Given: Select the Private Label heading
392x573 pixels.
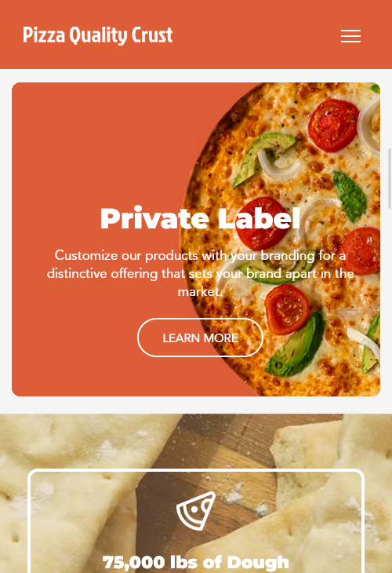Looking at the screenshot, I should 200,218.
